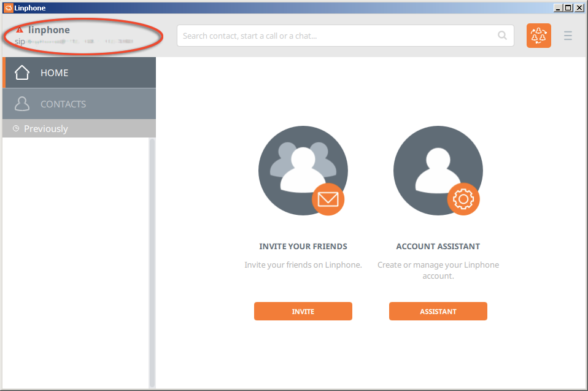Focus the search contact input field
Image resolution: width=588 pixels, height=391 pixels.
pyautogui.click(x=346, y=36)
